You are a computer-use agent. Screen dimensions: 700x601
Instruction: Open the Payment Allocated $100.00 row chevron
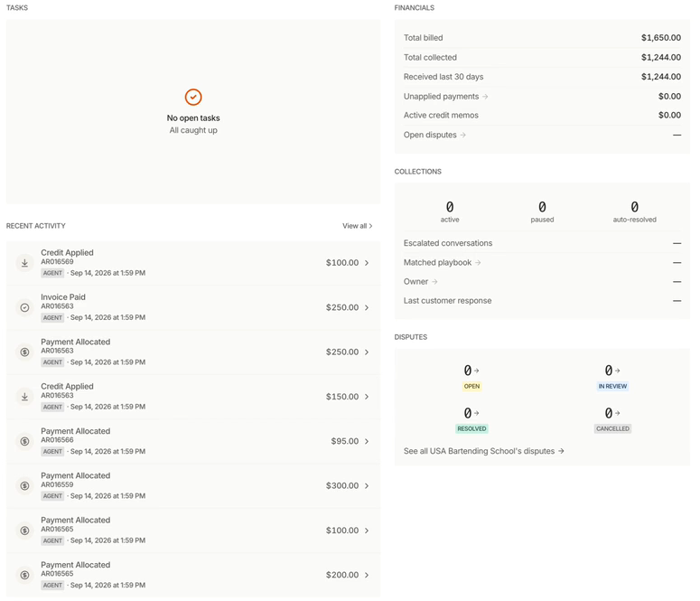(x=367, y=531)
